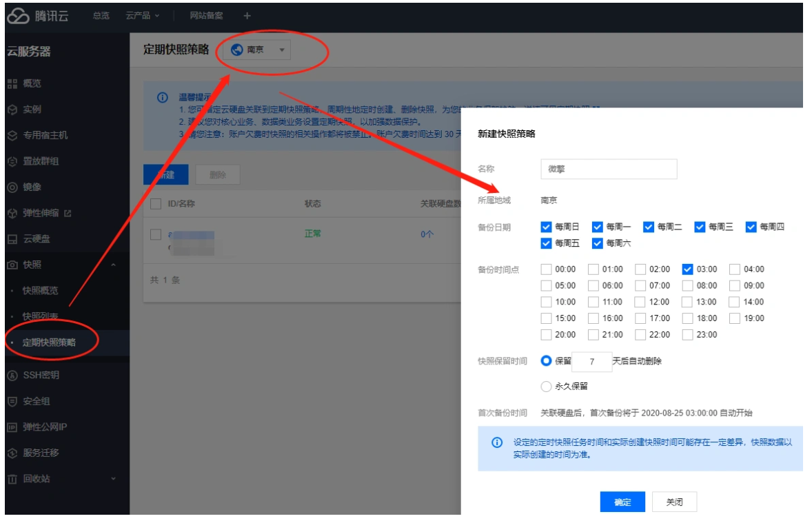This screenshot has height=523, width=812.
Task: Tick the ID/名称 select-all header checkbox
Action: click(156, 204)
